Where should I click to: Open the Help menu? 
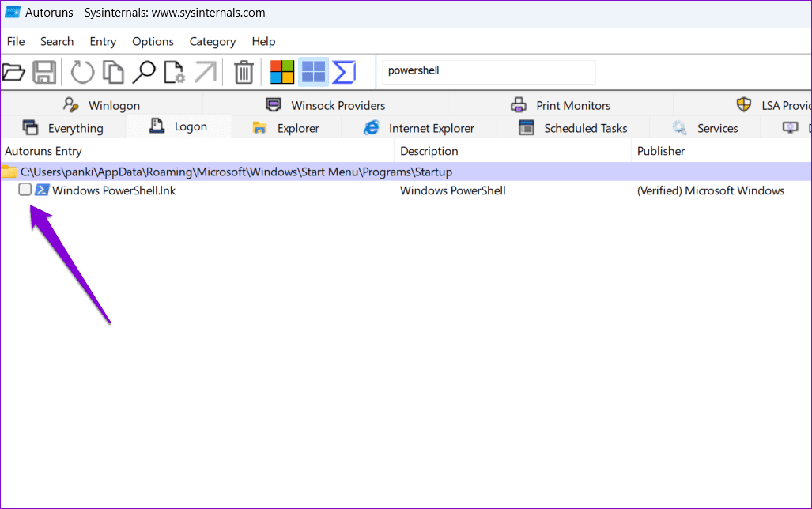click(263, 41)
